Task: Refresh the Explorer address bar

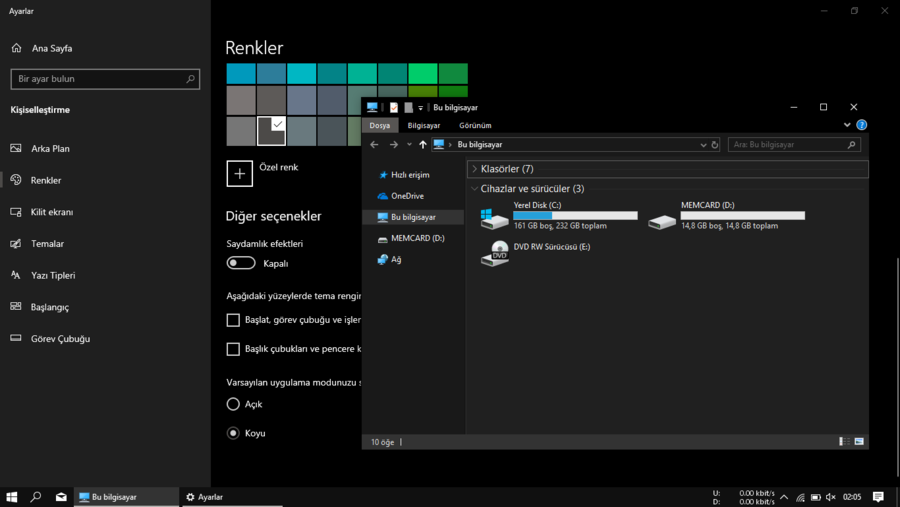Action: 714,145
